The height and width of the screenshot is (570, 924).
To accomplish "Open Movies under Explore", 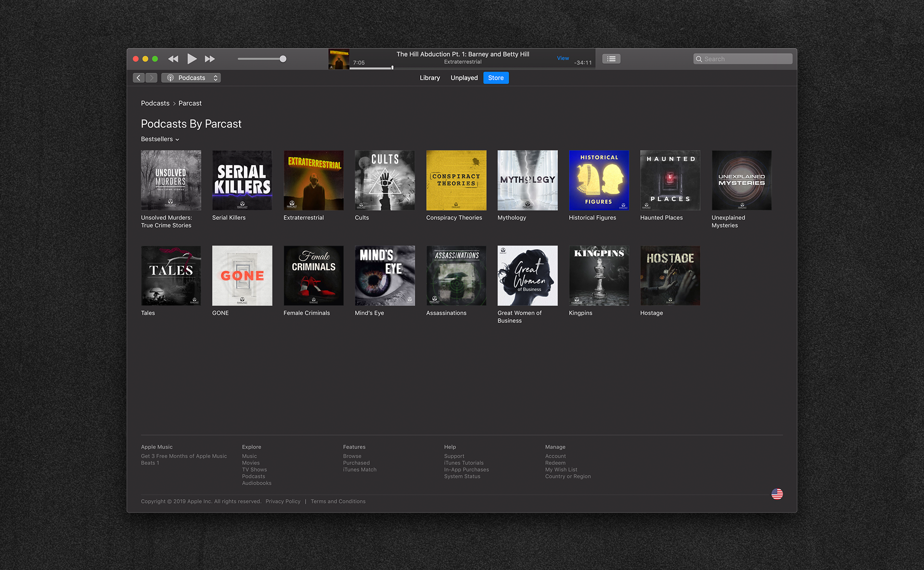I will click(251, 463).
